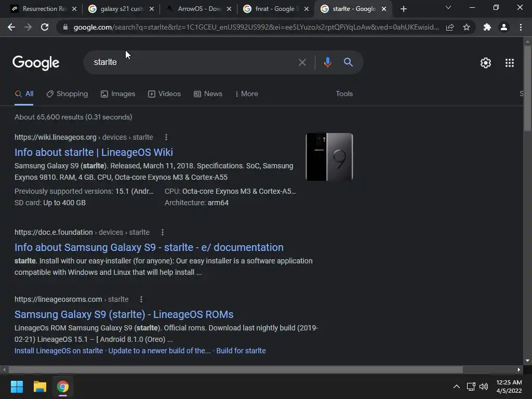The image size is (532, 399).
Task: Open Update to a newer build sitelink
Action: (159, 351)
